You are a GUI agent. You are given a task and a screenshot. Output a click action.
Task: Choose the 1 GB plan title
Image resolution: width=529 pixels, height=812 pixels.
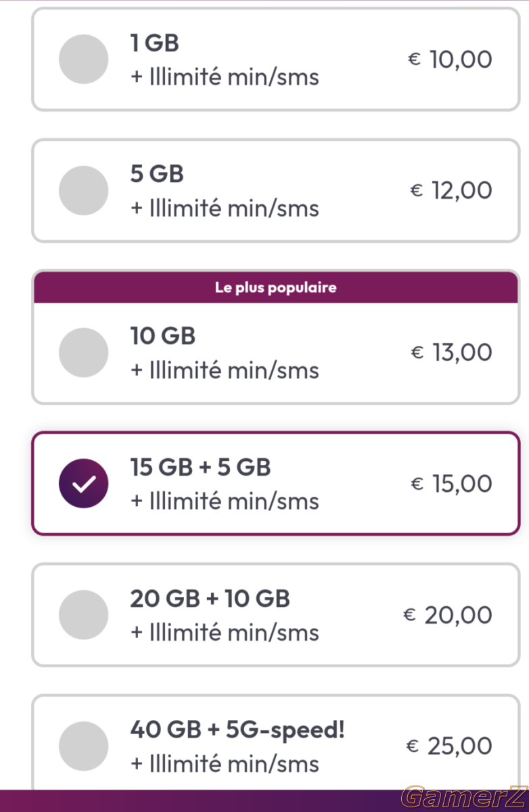[155, 43]
